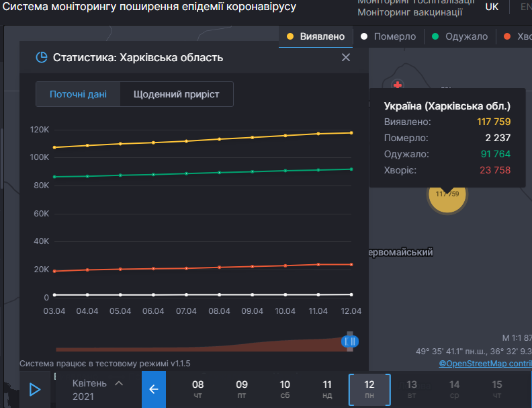
Task: Click the yellow 117 759 map bubble
Action: click(447, 194)
